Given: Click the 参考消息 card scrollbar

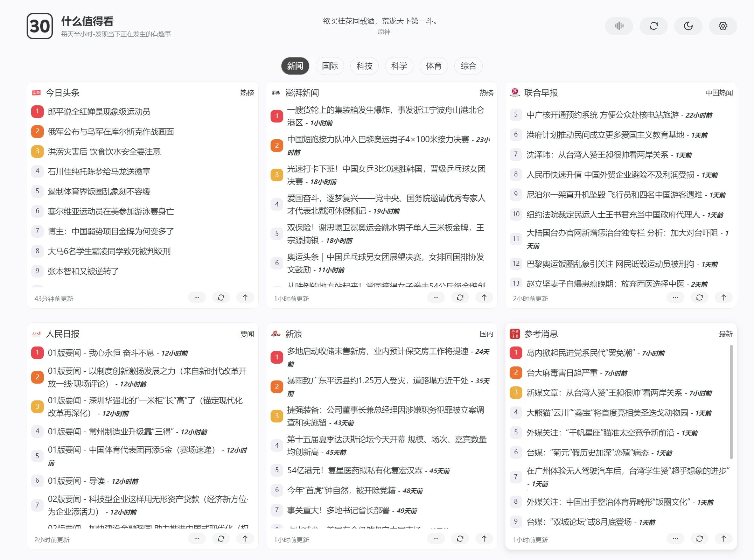Looking at the screenshot, I should [731, 402].
